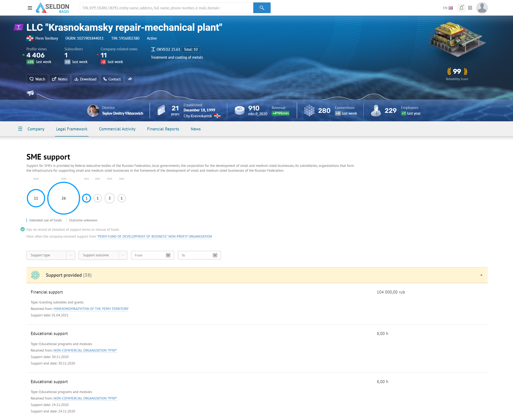Click the connections network cube icon
The height and width of the screenshot is (420, 513).
tap(309, 111)
